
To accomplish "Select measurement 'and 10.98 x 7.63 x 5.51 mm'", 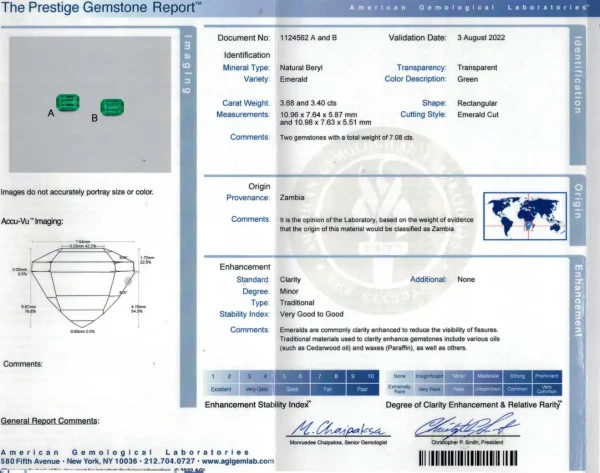I will pyautogui.click(x=326, y=122).
